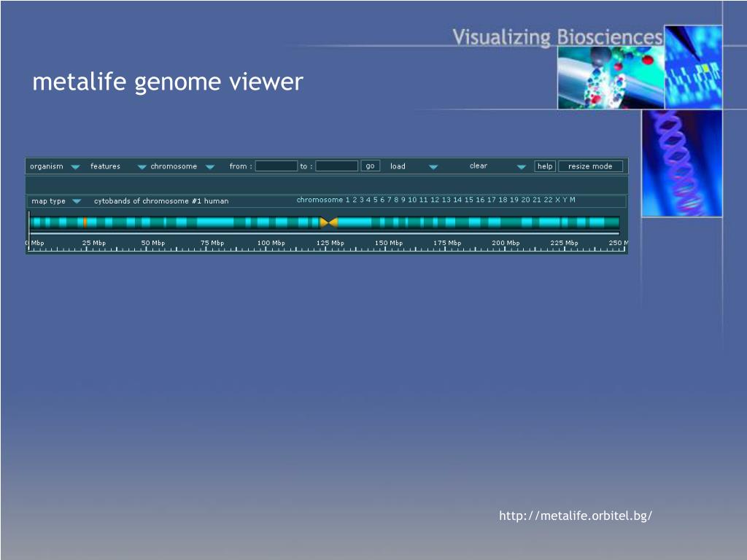Select chromosome 19 link
The height and width of the screenshot is (560, 747).
tap(514, 200)
